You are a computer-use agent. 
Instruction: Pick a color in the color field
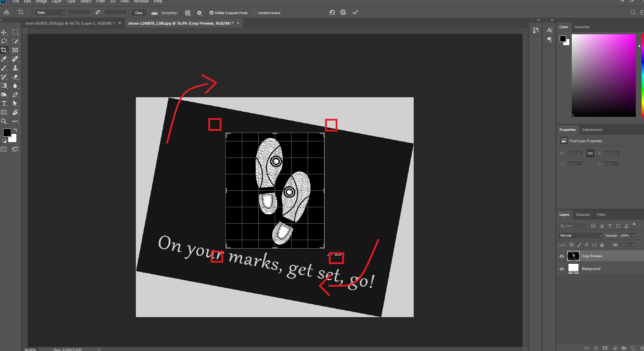604,75
